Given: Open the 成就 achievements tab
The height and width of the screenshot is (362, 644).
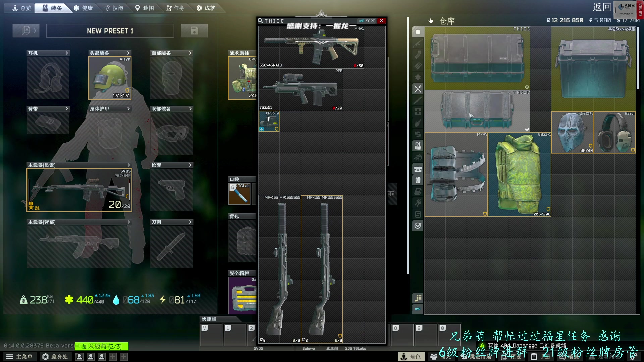Looking at the screenshot, I should (x=206, y=8).
